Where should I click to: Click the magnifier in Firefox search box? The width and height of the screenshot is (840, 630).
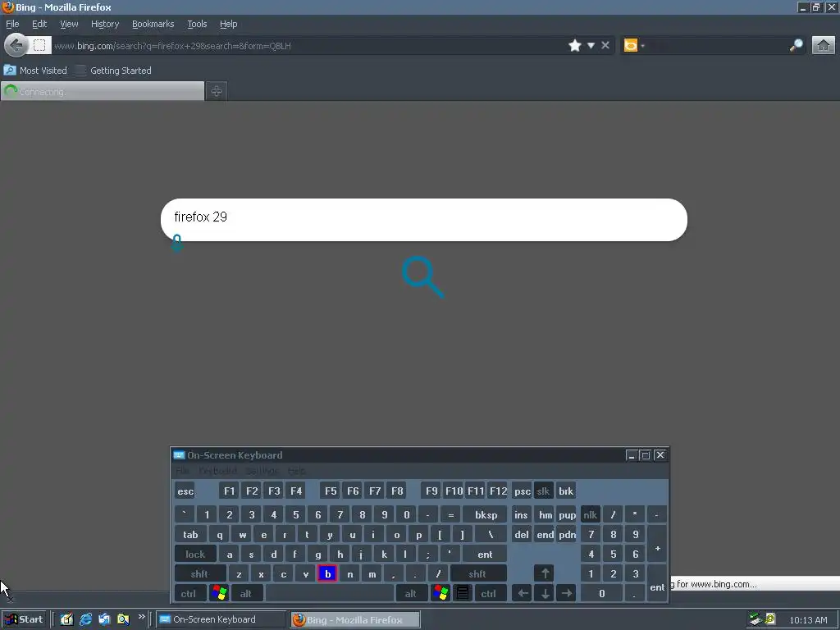pyautogui.click(x=796, y=46)
